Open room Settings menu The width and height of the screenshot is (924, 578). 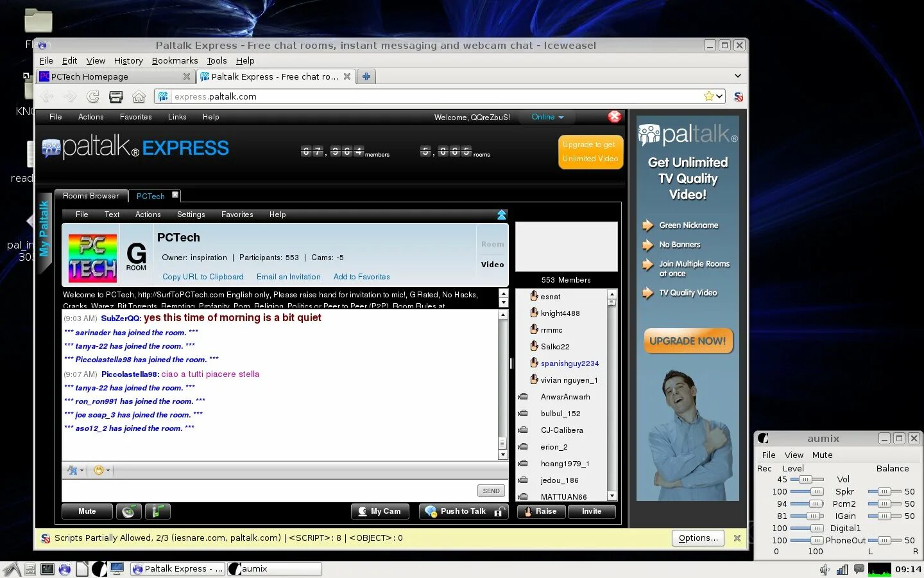pos(191,215)
